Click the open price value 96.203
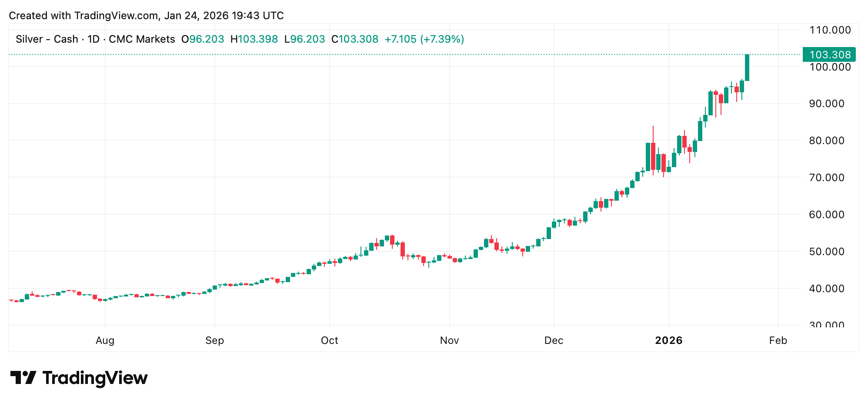 click(207, 39)
